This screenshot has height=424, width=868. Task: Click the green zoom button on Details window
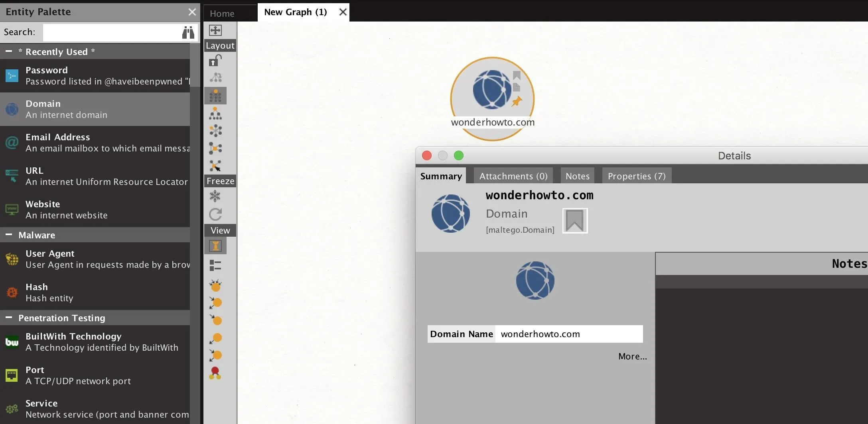[x=459, y=155]
